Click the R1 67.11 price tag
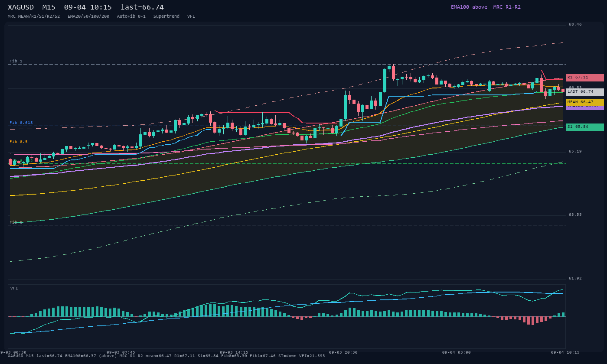This screenshot has width=607, height=364. 585,78
